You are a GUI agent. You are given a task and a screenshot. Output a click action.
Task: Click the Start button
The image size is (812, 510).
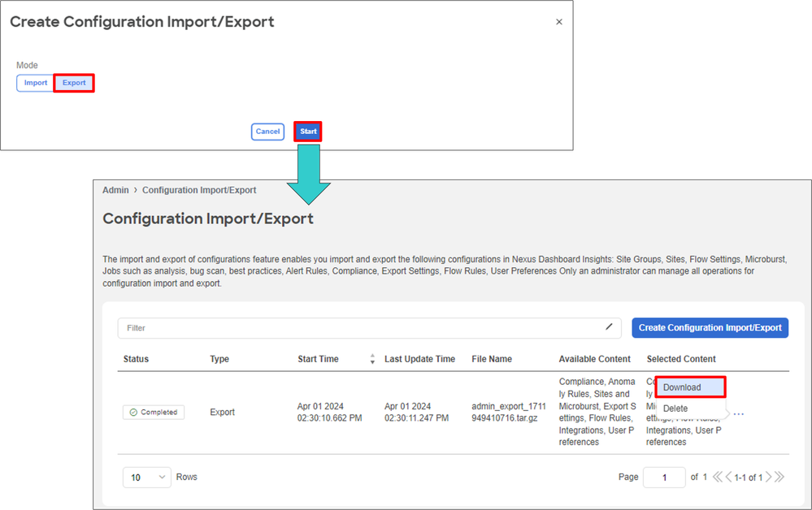coord(308,132)
